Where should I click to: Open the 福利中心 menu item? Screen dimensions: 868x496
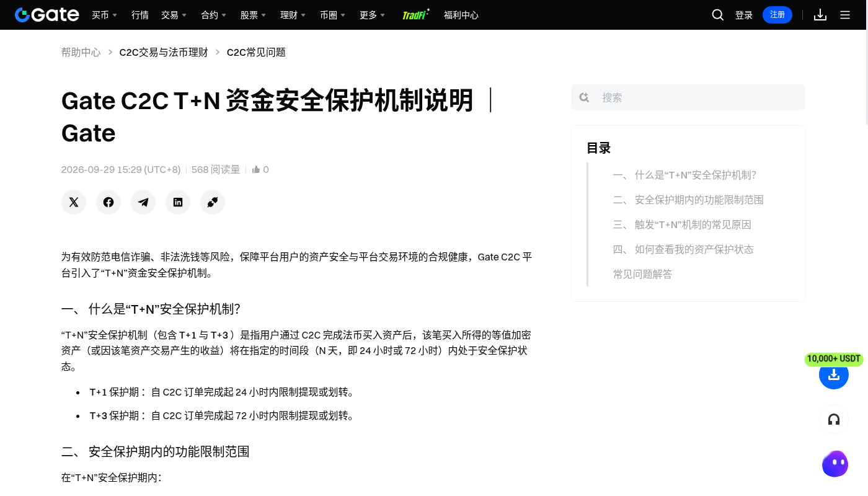(x=461, y=15)
